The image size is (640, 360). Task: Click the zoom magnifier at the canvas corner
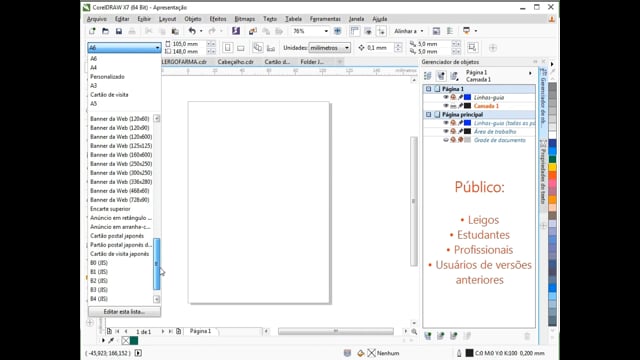pos(414,332)
